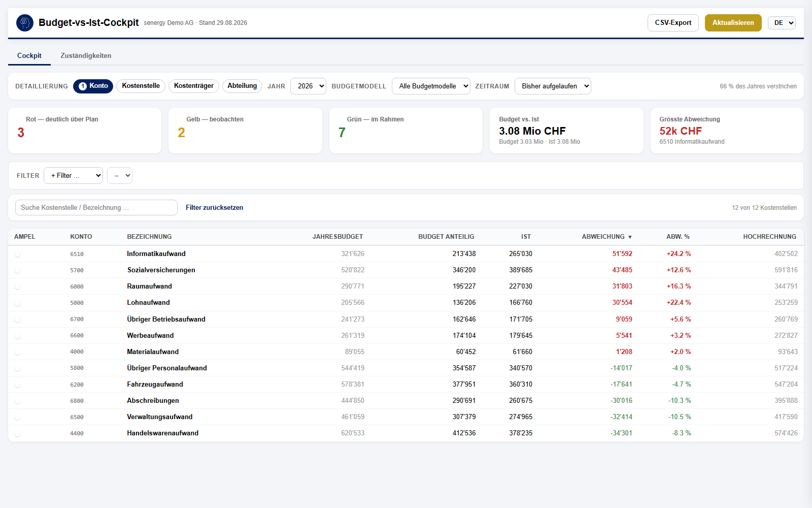Click the traffic light dot for Informatikaufwand
Screen dimensions: 812x508
18,254
